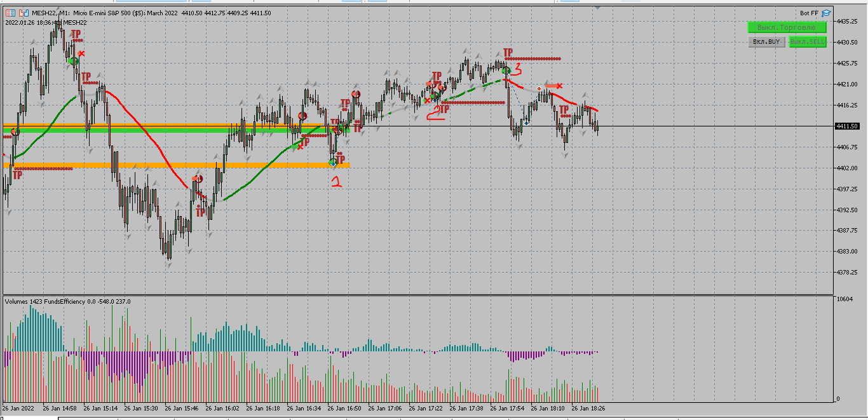Open the Depth of Market icon
This screenshot has width=868, height=420.
pyautogui.click(x=24, y=13)
